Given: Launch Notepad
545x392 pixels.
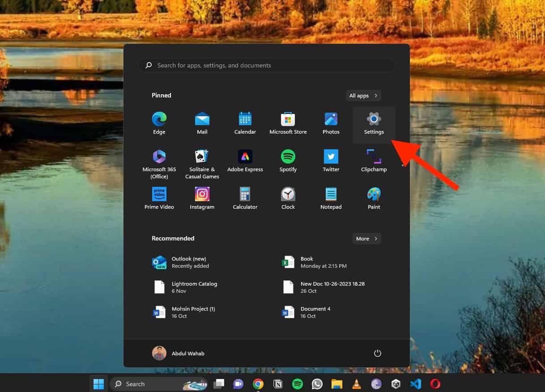Looking at the screenshot, I should (x=331, y=198).
